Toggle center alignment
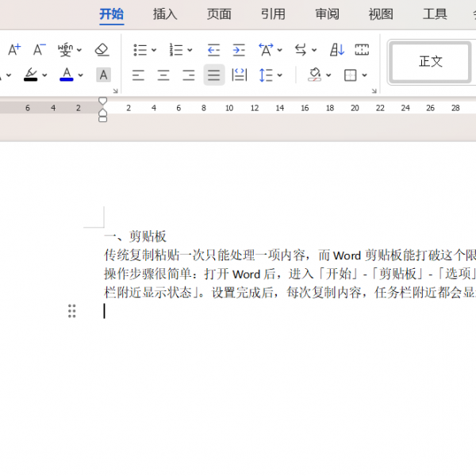Image resolution: width=476 pixels, height=476 pixels. point(163,75)
